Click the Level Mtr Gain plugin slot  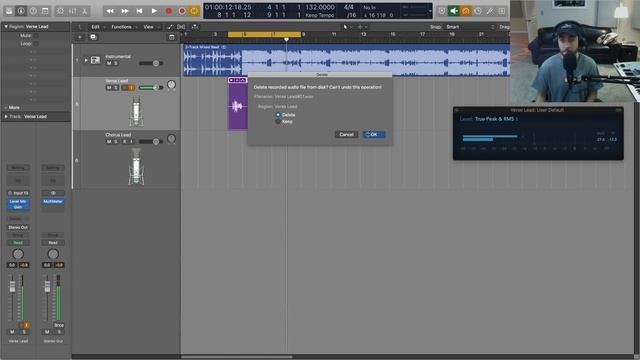[x=18, y=204]
